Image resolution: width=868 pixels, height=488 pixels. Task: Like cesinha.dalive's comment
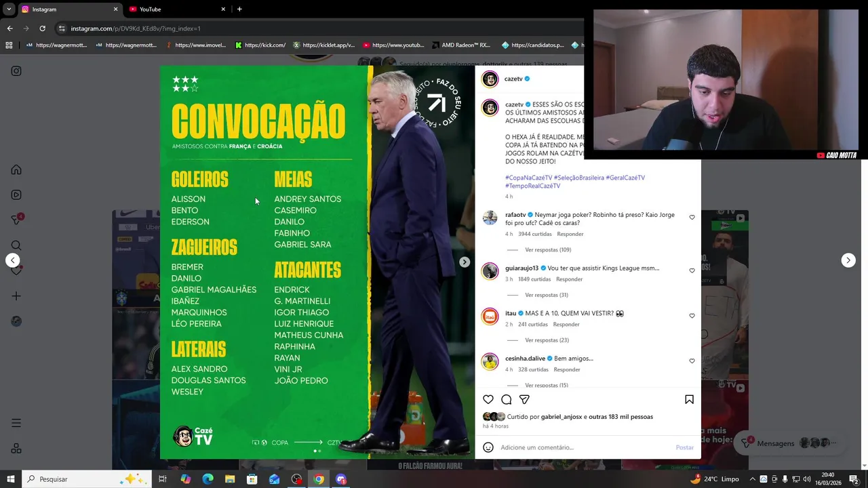pos(692,361)
